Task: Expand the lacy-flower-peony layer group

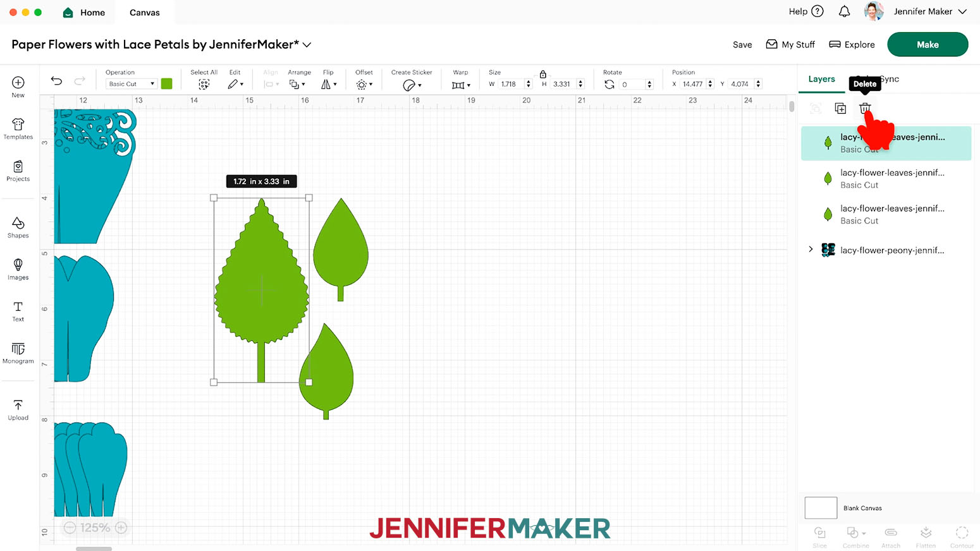Action: 811,250
